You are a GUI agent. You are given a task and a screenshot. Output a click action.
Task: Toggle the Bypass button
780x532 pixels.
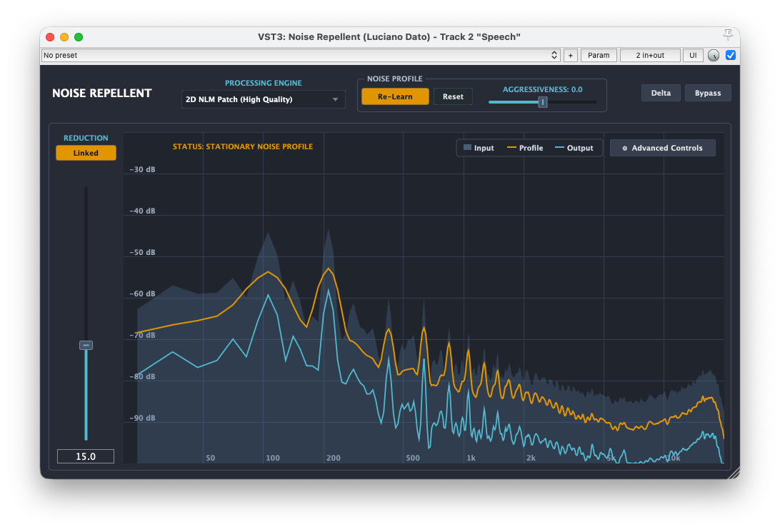pos(707,93)
